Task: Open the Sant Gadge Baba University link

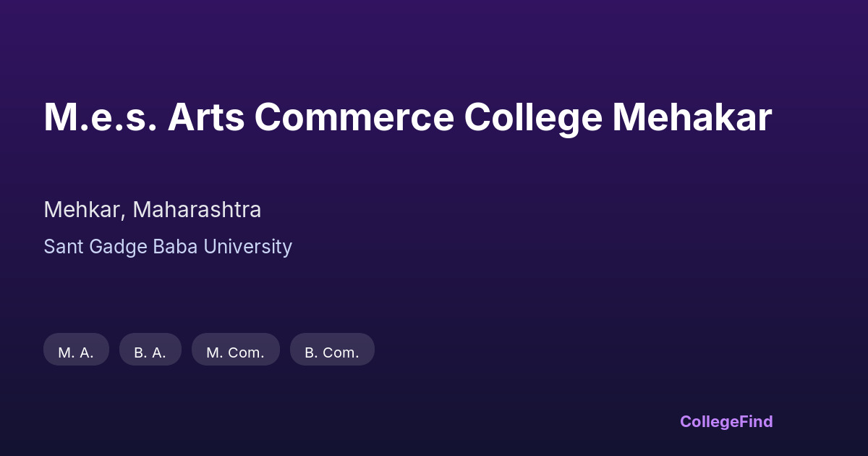Action: [168, 247]
